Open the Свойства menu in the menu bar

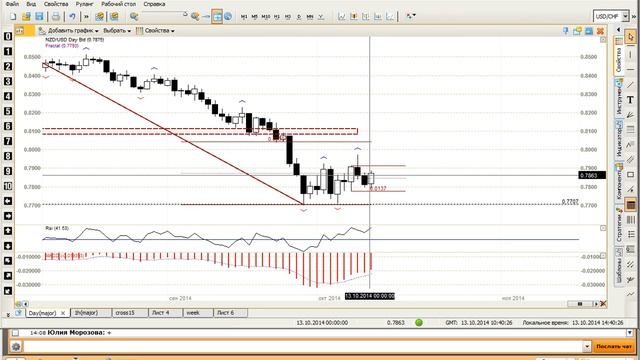56,4
